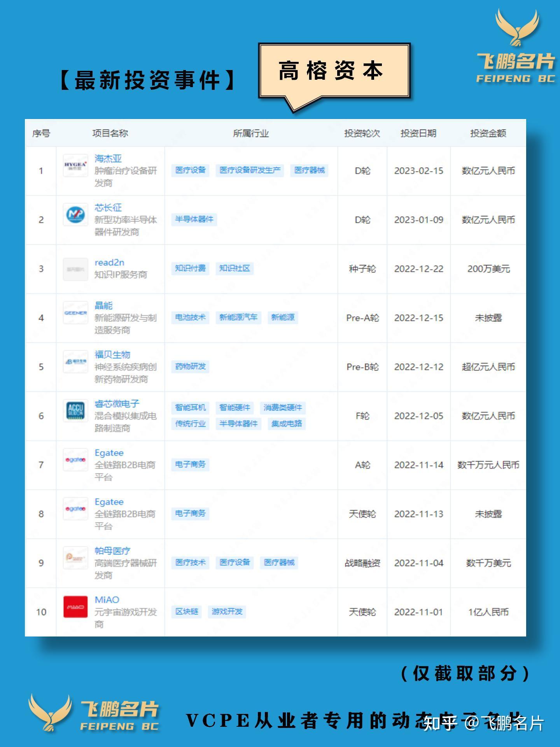Click the egatee logo in row 7

pos(75,459)
